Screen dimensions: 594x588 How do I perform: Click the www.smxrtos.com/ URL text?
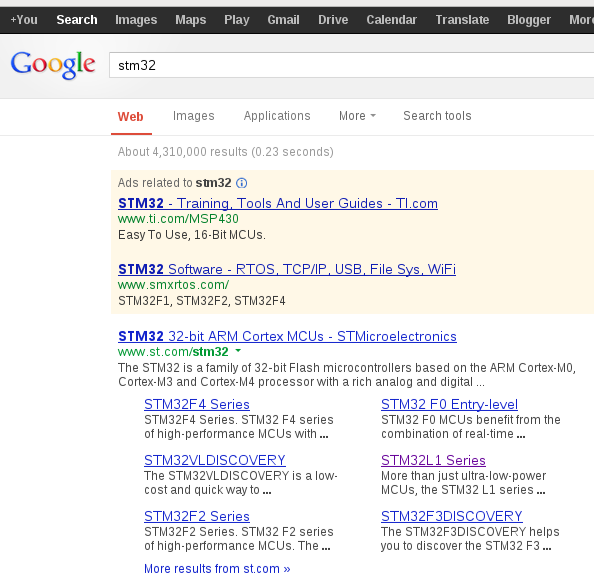pos(174,285)
